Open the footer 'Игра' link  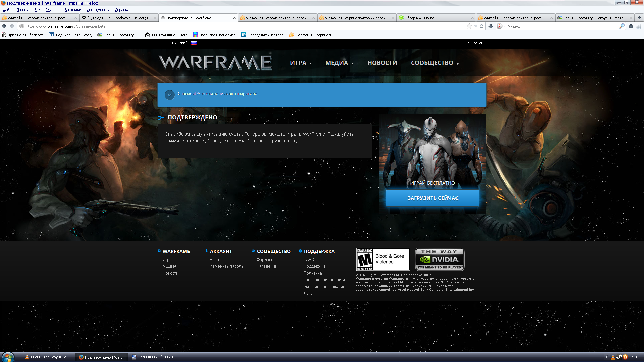pyautogui.click(x=167, y=259)
